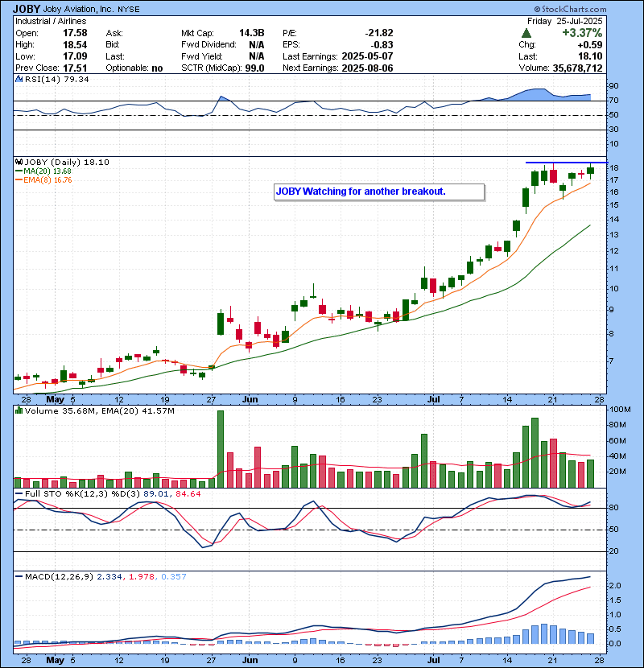The height and width of the screenshot is (668, 644).
Task: Click the Volume 35.68M, EMA(20) 41.57M label
Action: coord(100,411)
